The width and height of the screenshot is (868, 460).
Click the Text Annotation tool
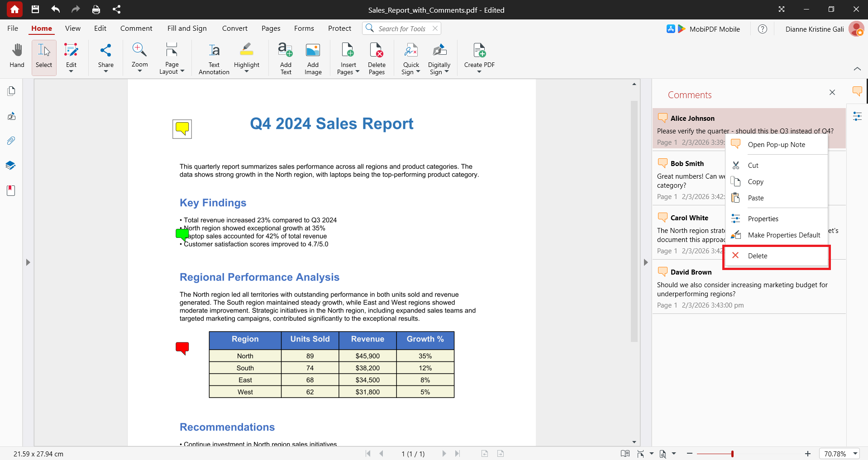(214, 58)
